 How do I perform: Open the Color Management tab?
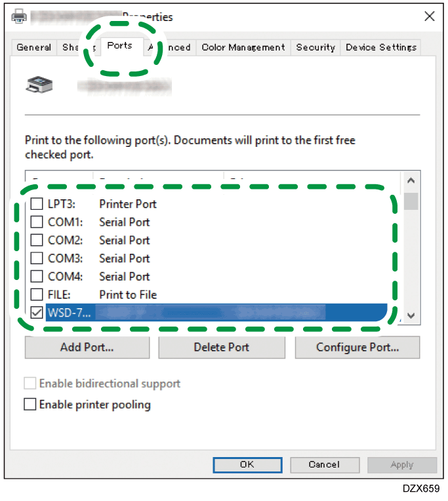coord(243,47)
